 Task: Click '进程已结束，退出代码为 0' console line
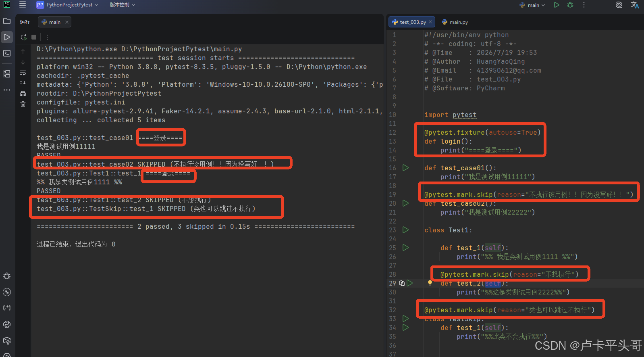[x=76, y=244]
